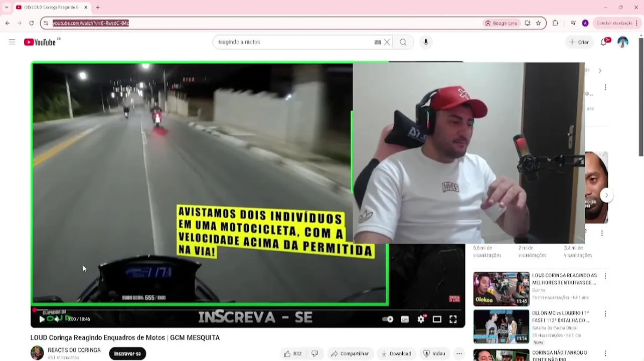Open the Olokoo thumbnail video 11:45
The image size is (644, 361).
click(501, 289)
